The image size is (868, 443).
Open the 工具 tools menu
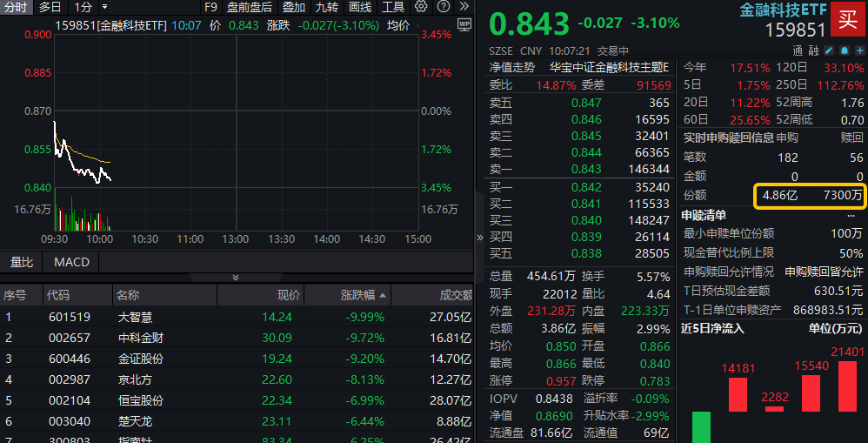tap(393, 7)
